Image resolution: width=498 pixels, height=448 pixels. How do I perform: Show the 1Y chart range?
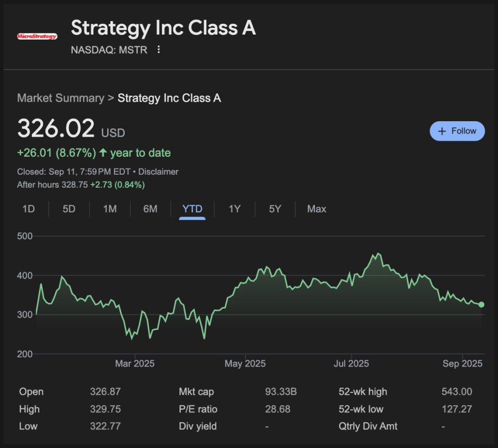(x=235, y=209)
